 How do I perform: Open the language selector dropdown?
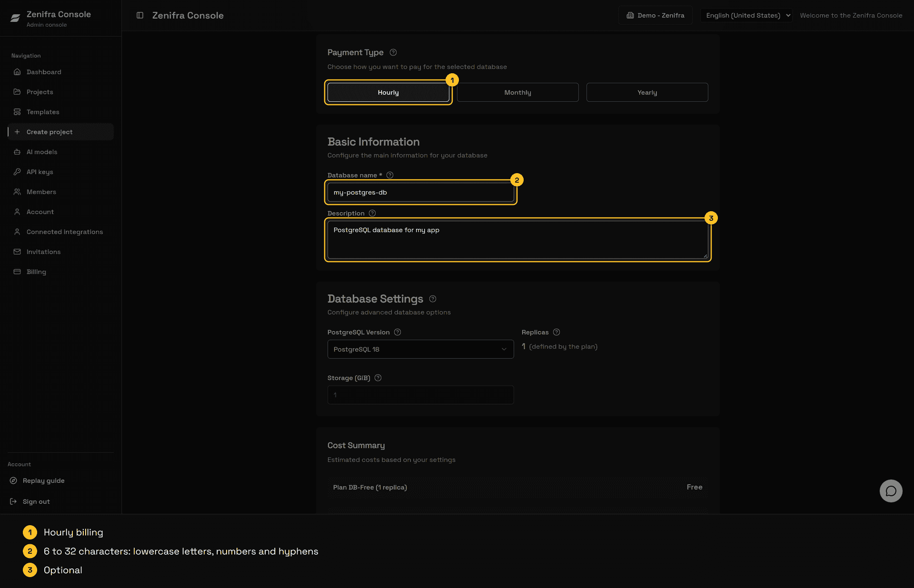746,15
